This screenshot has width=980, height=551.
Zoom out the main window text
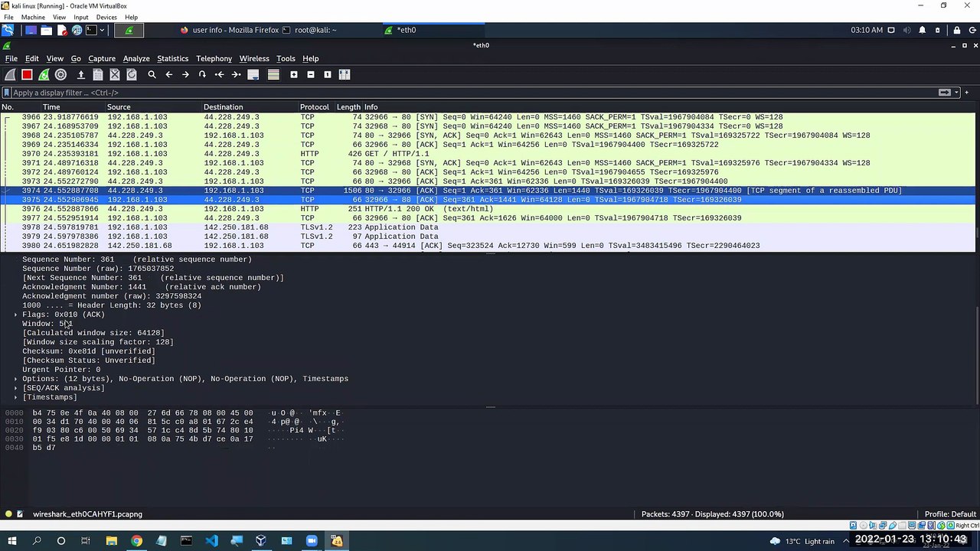(x=310, y=74)
